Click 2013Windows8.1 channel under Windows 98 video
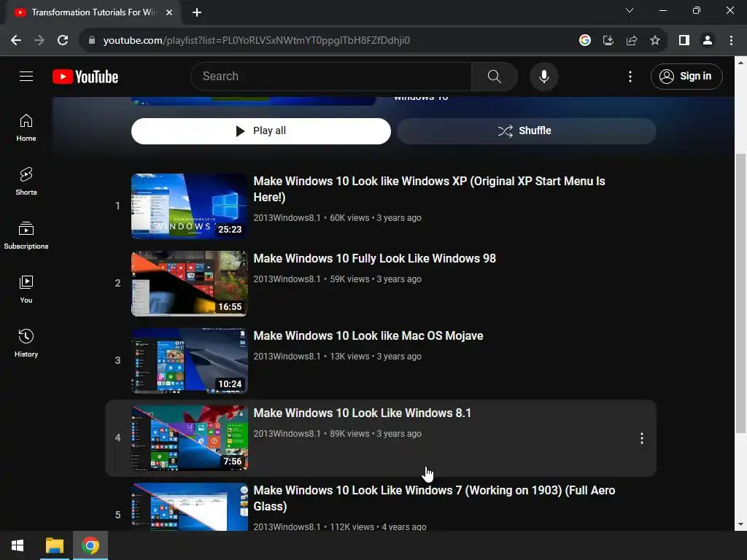 pos(287,279)
